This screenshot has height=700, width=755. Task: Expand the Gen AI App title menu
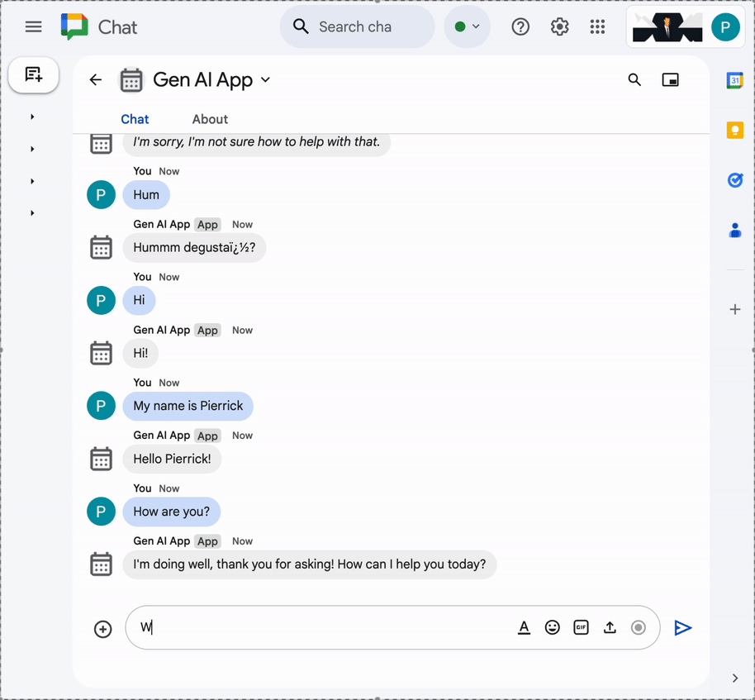pyautogui.click(x=265, y=80)
